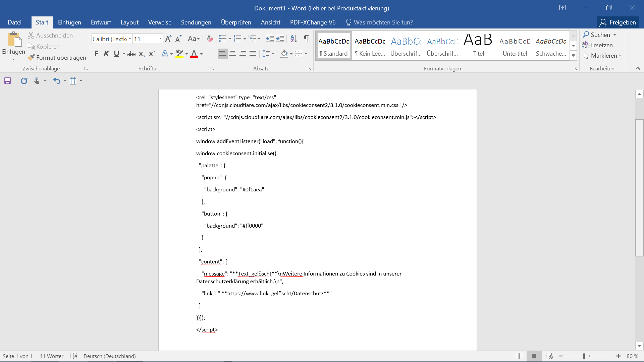Right align the paragraph

[x=243, y=54]
